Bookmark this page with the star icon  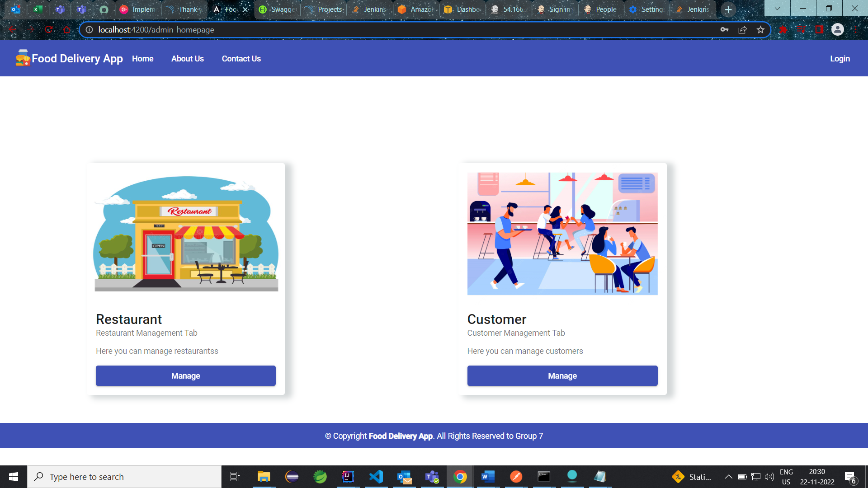click(x=761, y=30)
